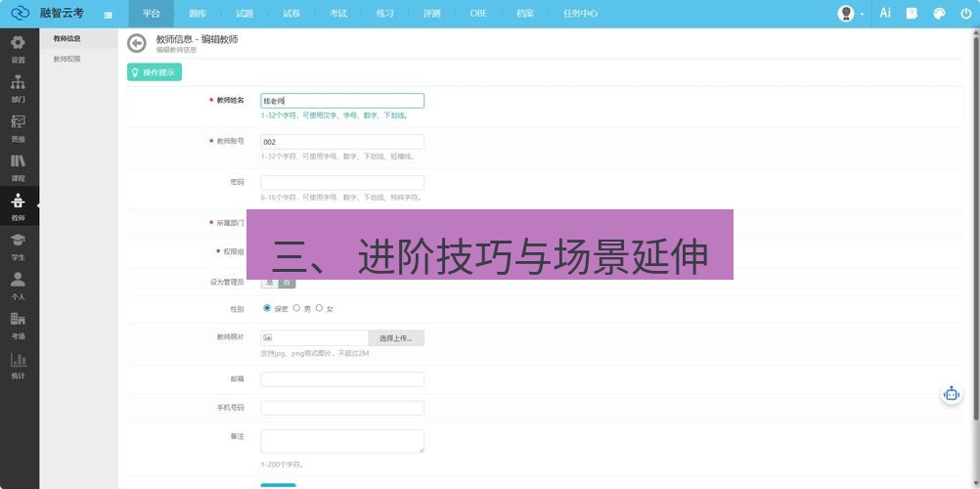Image resolution: width=980 pixels, height=489 pixels.
Task: Switch to 任务中心 top tab
Action: (x=580, y=14)
